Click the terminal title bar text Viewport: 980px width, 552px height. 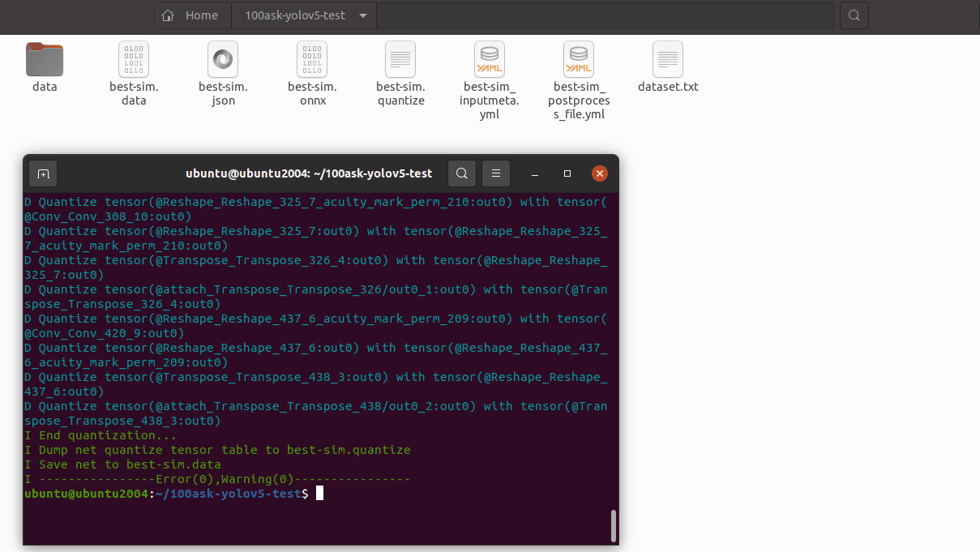(x=309, y=173)
